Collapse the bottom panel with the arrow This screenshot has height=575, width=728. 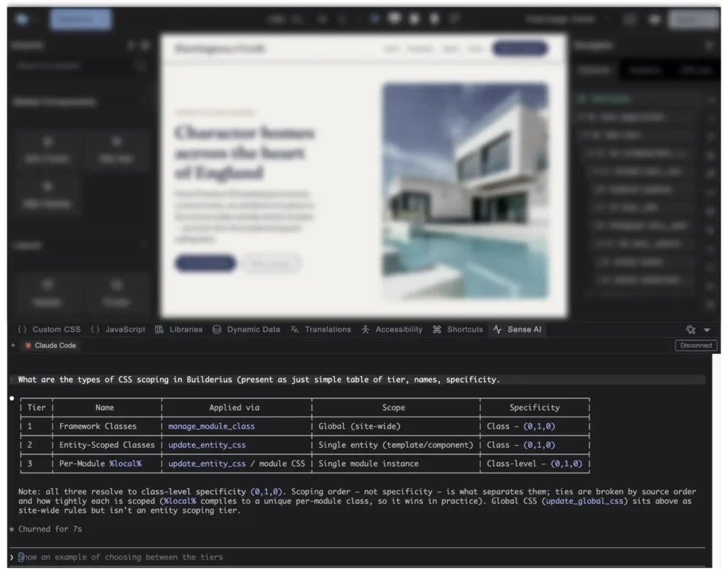pyautogui.click(x=707, y=330)
